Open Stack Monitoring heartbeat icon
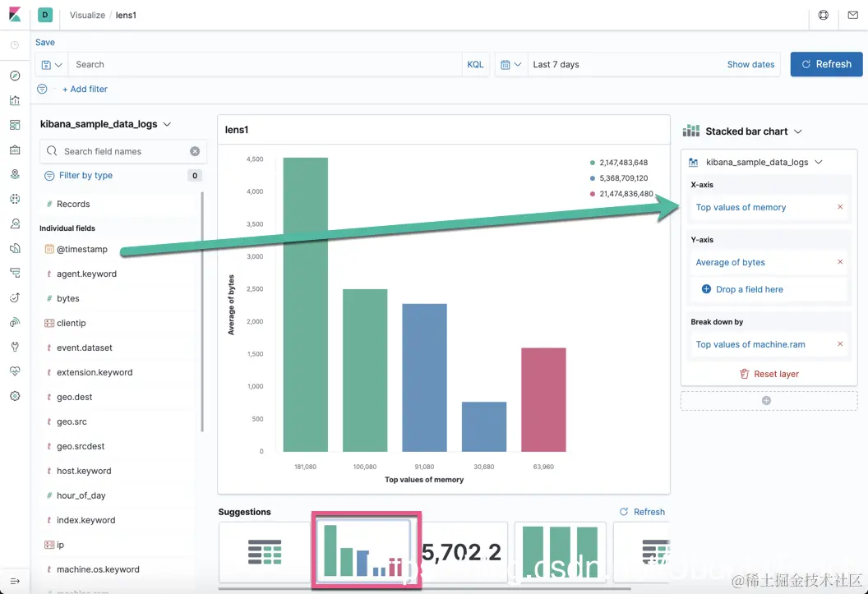Viewport: 868px width, 594px height. (15, 371)
